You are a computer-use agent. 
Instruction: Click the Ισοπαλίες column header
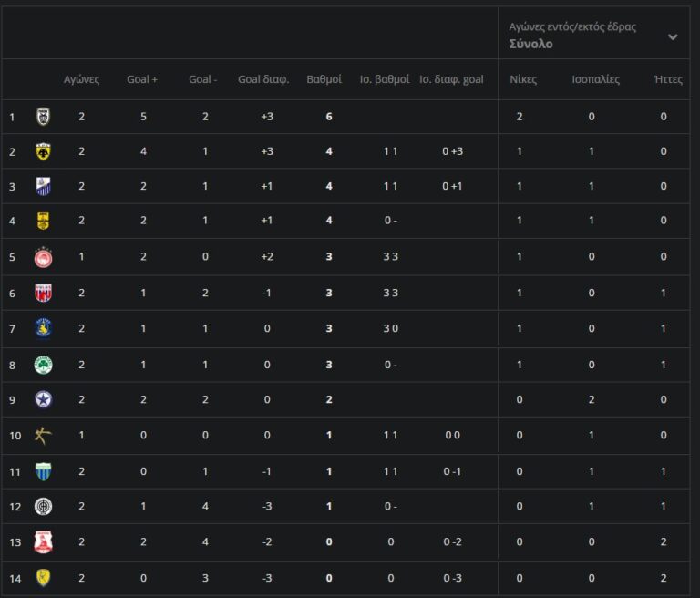tap(595, 79)
